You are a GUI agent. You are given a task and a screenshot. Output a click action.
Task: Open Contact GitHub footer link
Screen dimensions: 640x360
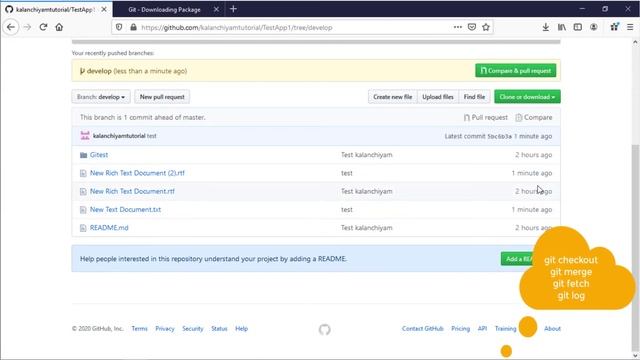422,329
